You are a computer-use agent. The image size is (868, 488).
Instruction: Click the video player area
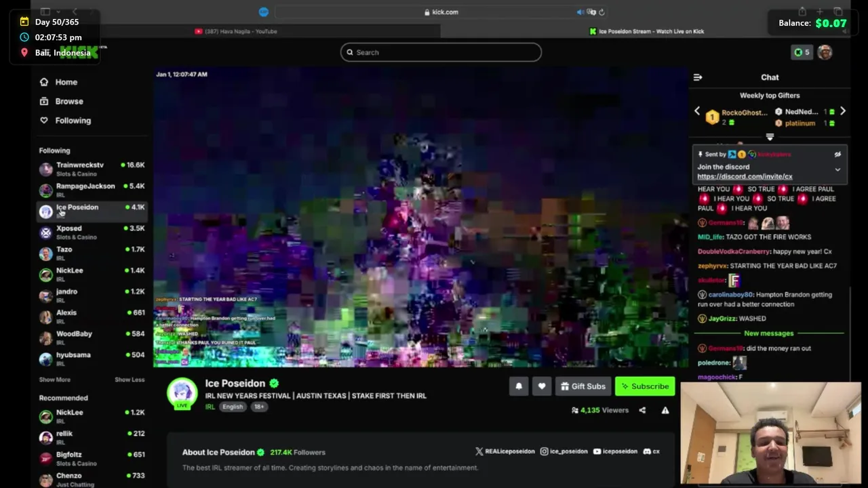(420, 217)
